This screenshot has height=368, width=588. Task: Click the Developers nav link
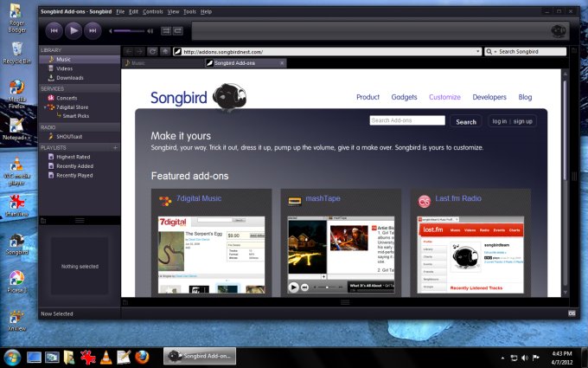pyautogui.click(x=489, y=97)
